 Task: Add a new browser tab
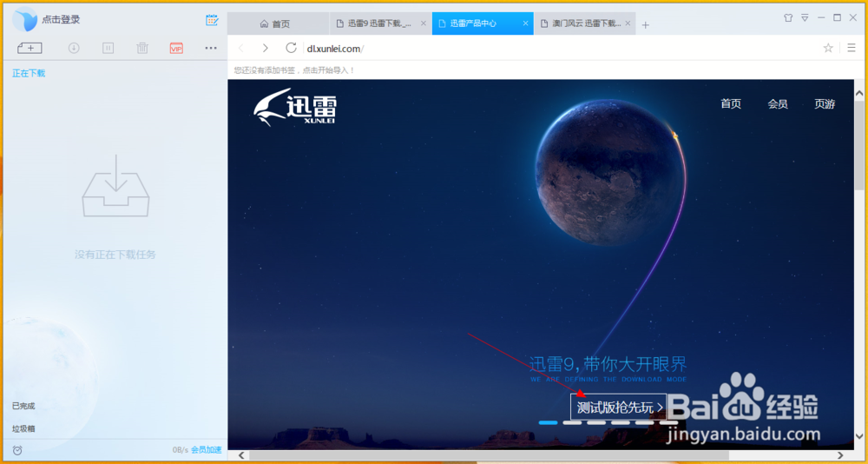coord(646,25)
